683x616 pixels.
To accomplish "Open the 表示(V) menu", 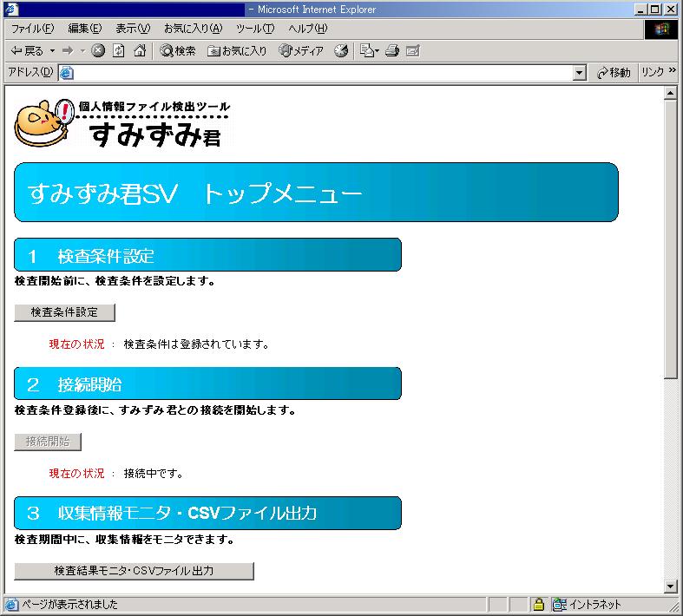I will [133, 29].
